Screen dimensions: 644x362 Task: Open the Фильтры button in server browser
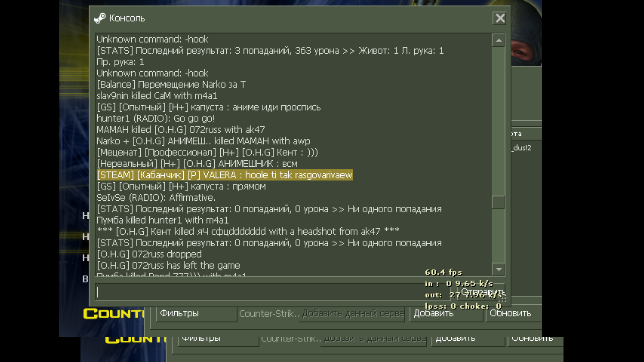point(196,313)
